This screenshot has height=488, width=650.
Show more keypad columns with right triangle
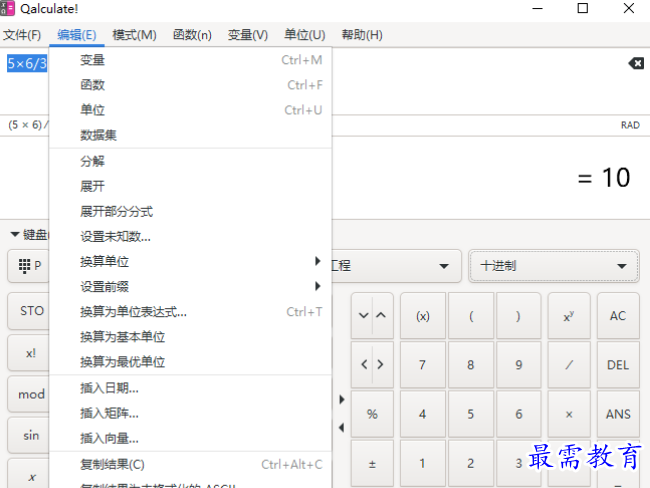[342, 400]
